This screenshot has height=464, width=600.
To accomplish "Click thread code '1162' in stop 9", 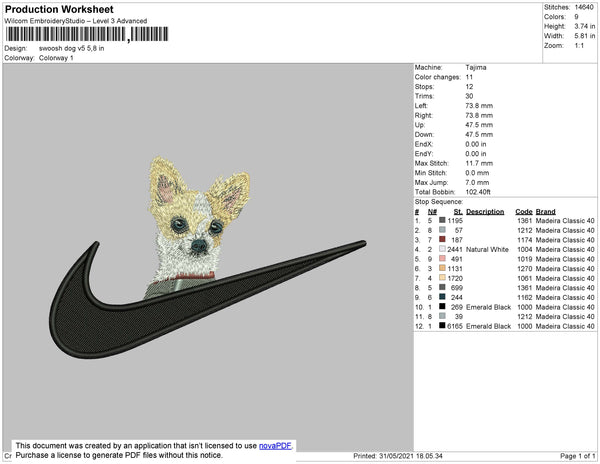I will tap(525, 297).
